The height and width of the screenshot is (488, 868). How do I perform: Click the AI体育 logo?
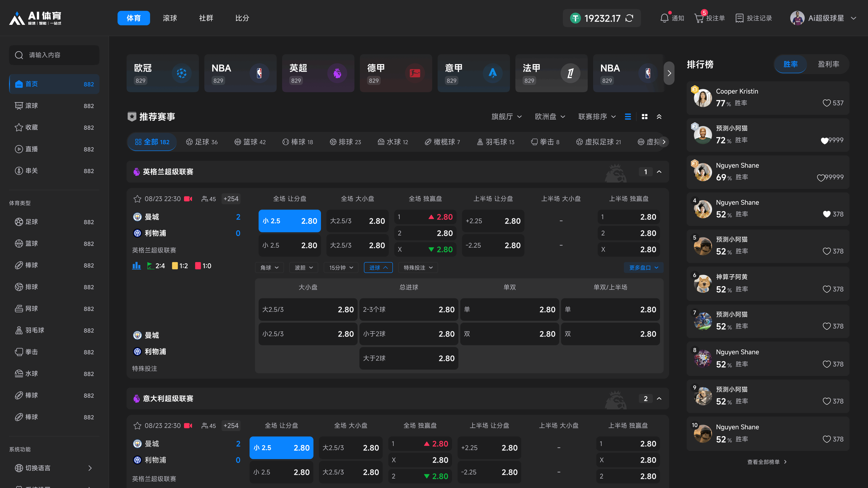point(35,18)
